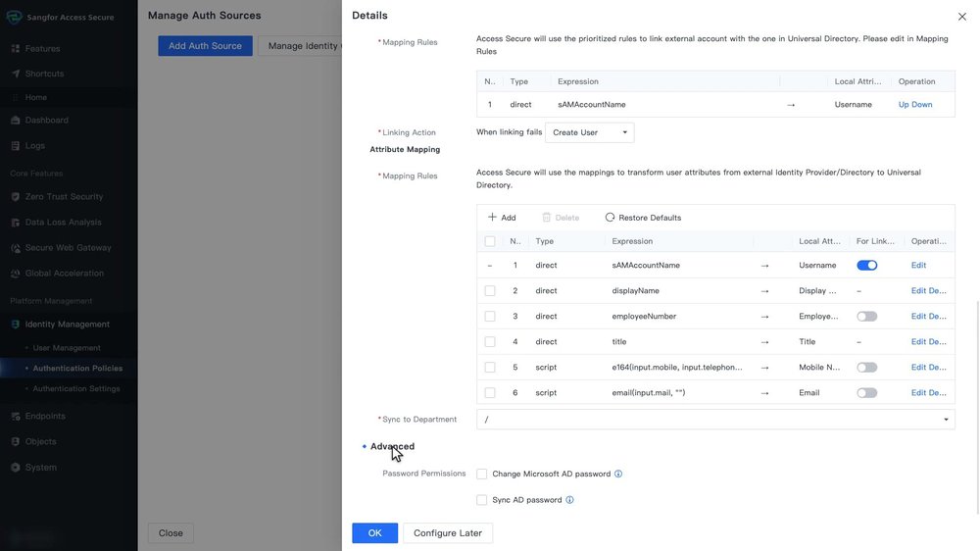Click the Sangfor Access Secure logo icon

click(x=14, y=17)
